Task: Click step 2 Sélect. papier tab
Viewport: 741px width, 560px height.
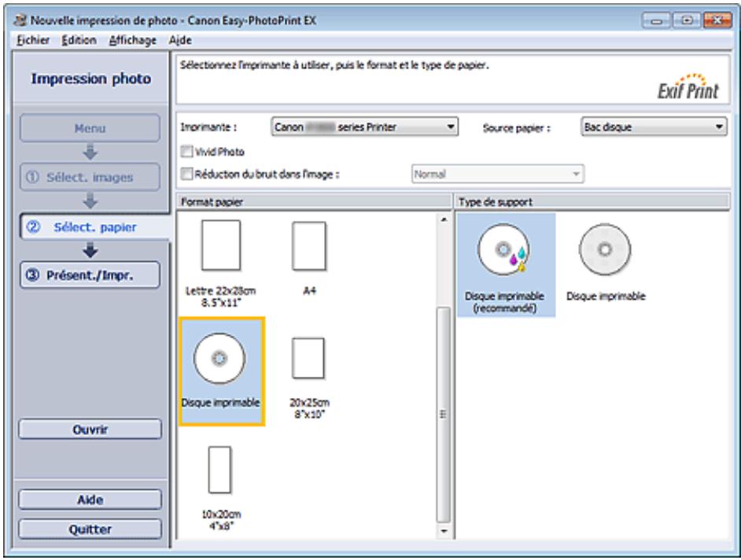Action: pyautogui.click(x=94, y=227)
